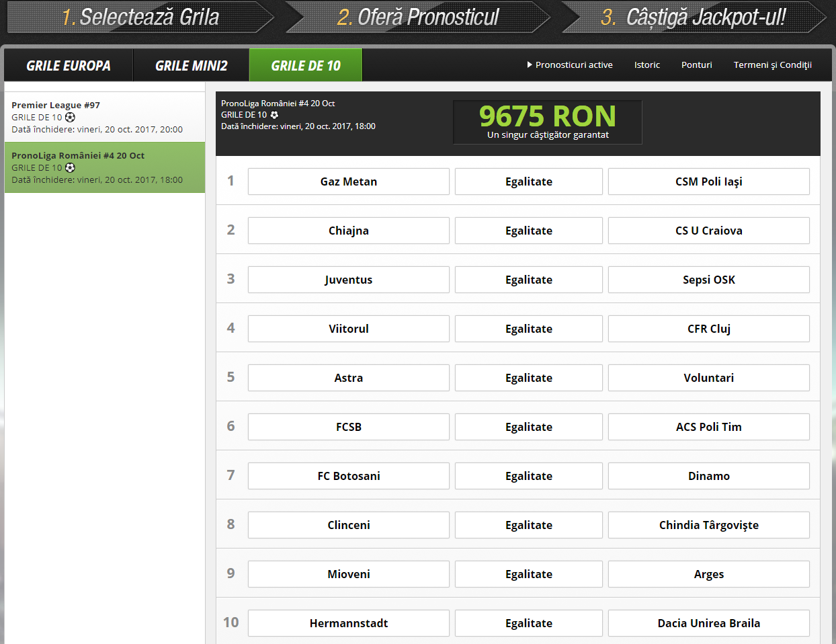Click step 3 Câștigă Jackpot-ul banner
The width and height of the screenshot is (836, 644).
(x=694, y=17)
